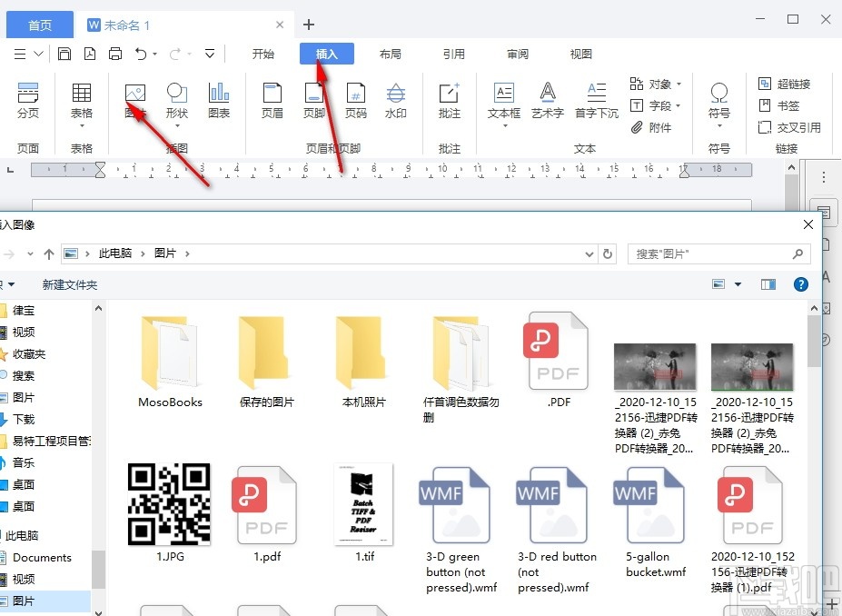This screenshot has width=842, height=616.
Task: Expand the 对象 object dropdown arrow
Action: (679, 84)
